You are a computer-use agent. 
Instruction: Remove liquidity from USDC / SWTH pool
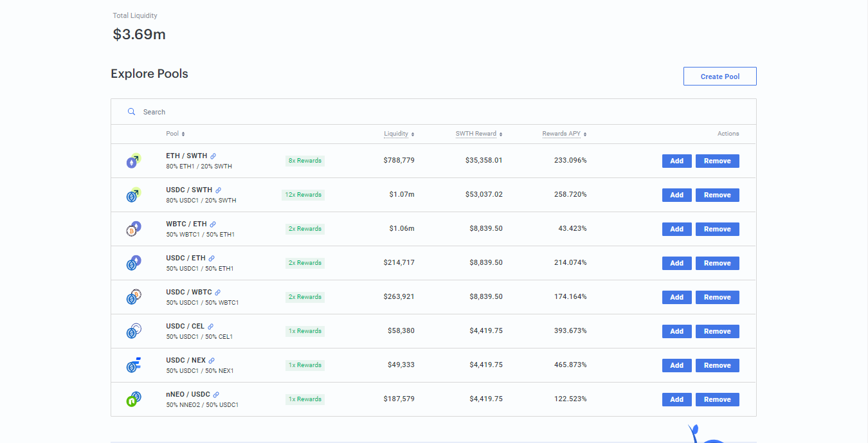718,195
